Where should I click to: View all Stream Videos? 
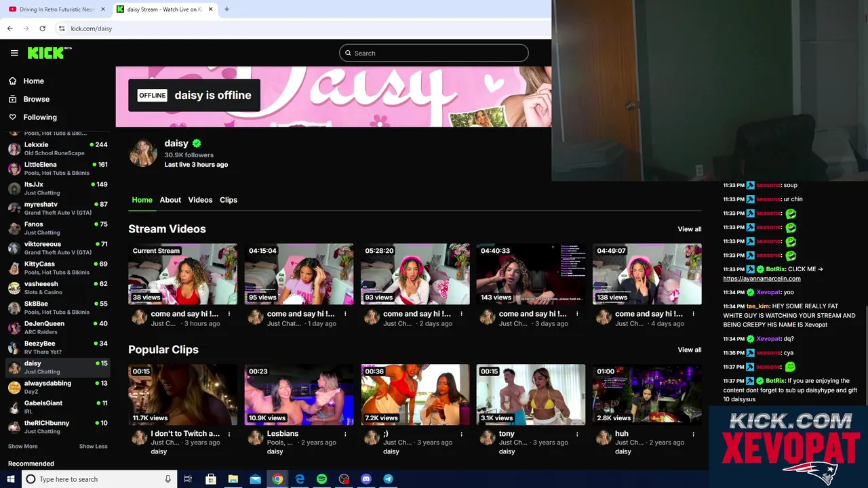[x=689, y=229]
